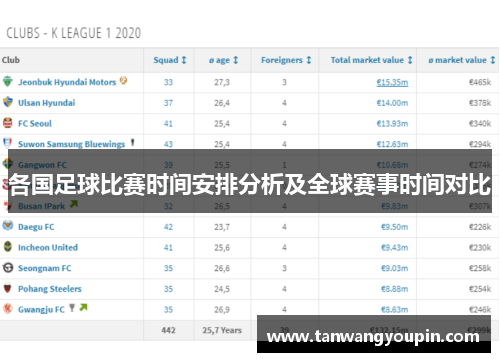Open Jeonbuk total market value €15.35m
The height and width of the screenshot is (362, 500).
coord(392,82)
